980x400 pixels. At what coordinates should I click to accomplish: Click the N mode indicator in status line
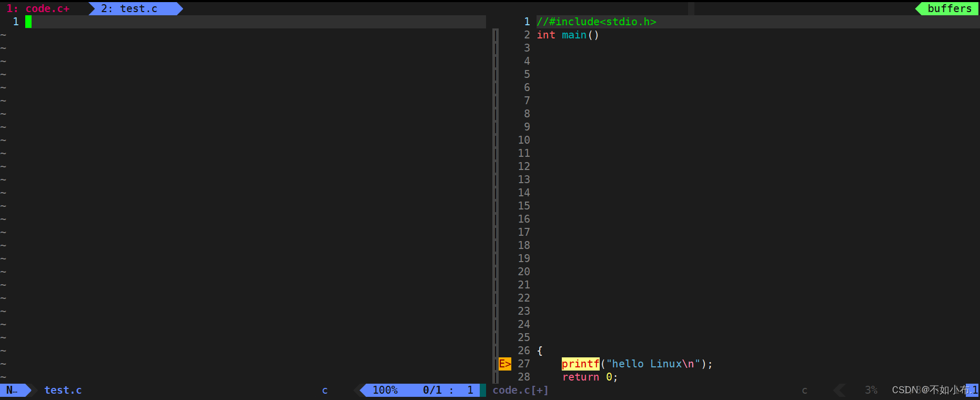click(x=12, y=390)
